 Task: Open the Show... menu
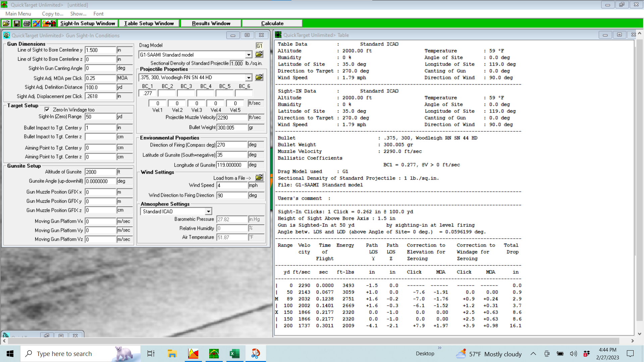[78, 14]
